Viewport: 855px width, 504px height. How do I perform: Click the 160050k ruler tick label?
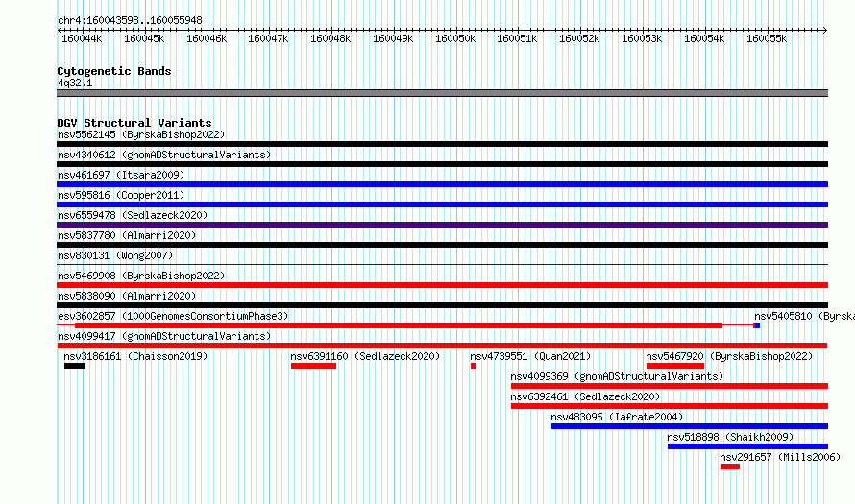455,38
